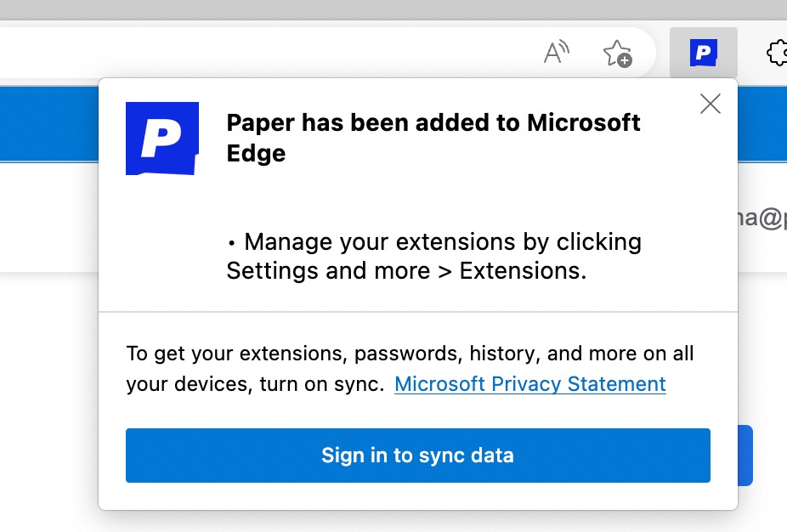Screen dimensions: 787x532
Task: Open the Microsoft Privacy Statement link
Action: (529, 384)
